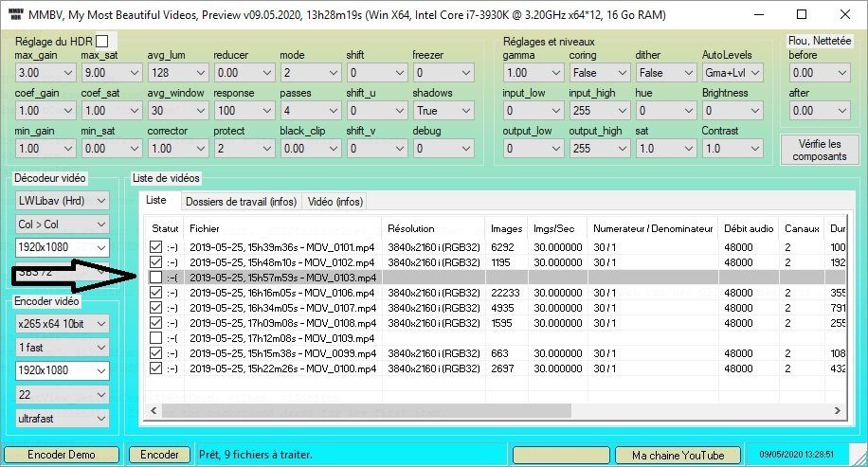Open the Vidéo (infos) tab
Image resolution: width=868 pixels, height=467 pixels.
[334, 202]
